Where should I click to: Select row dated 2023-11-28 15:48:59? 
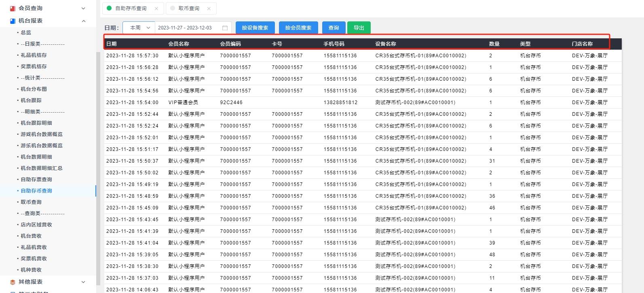click(363, 196)
